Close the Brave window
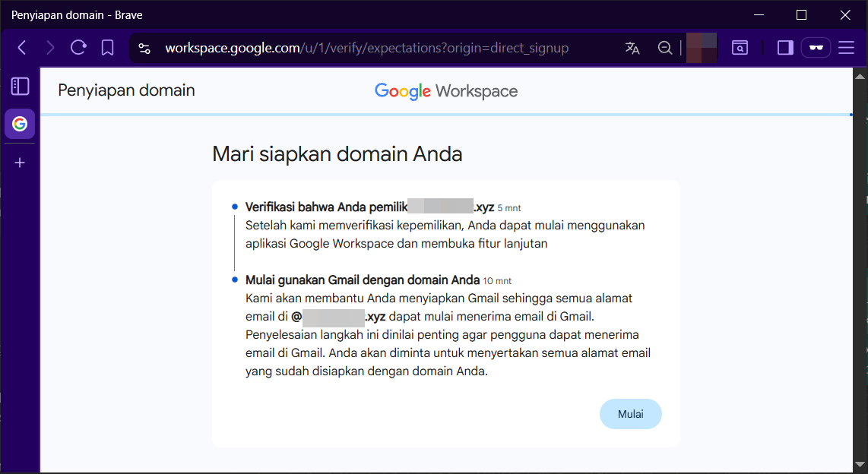 (x=844, y=15)
